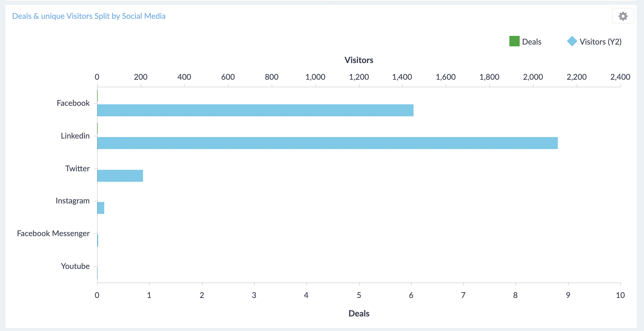Click the green Facebook deals bar

(x=97, y=96)
